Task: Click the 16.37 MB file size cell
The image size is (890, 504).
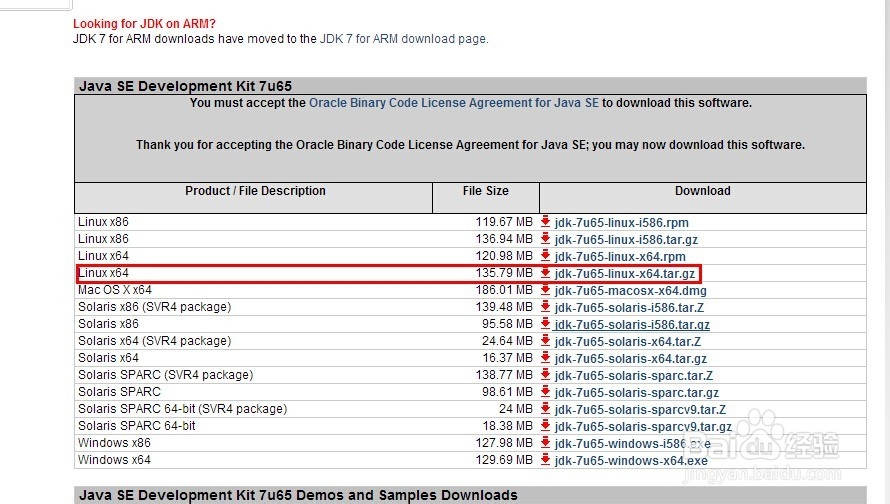Action: tap(507, 358)
